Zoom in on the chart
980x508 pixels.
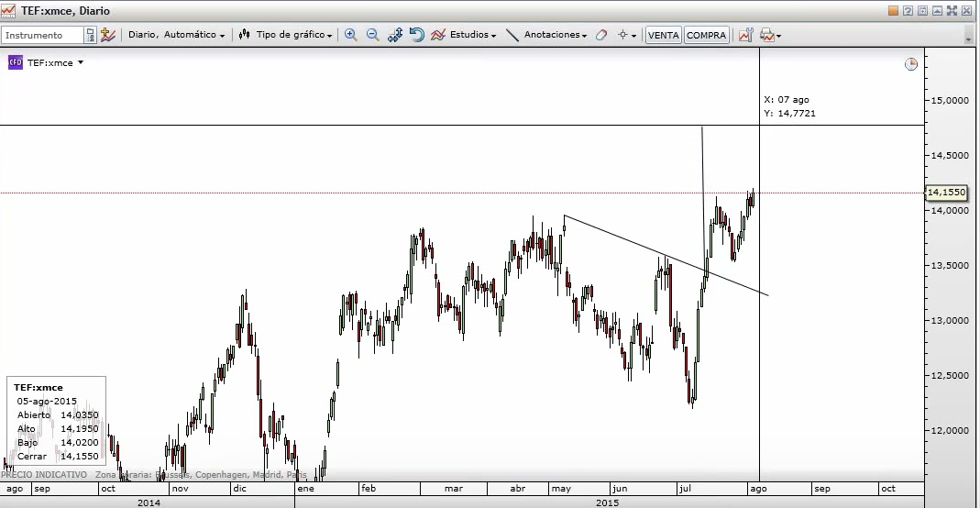point(350,35)
